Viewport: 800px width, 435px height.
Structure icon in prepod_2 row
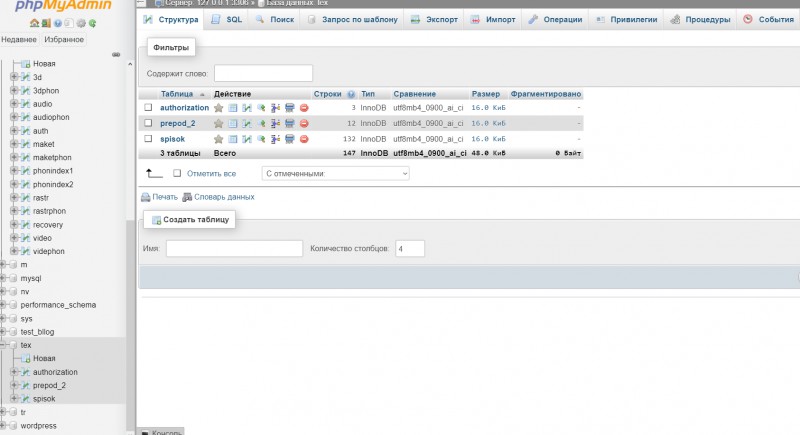(x=247, y=123)
